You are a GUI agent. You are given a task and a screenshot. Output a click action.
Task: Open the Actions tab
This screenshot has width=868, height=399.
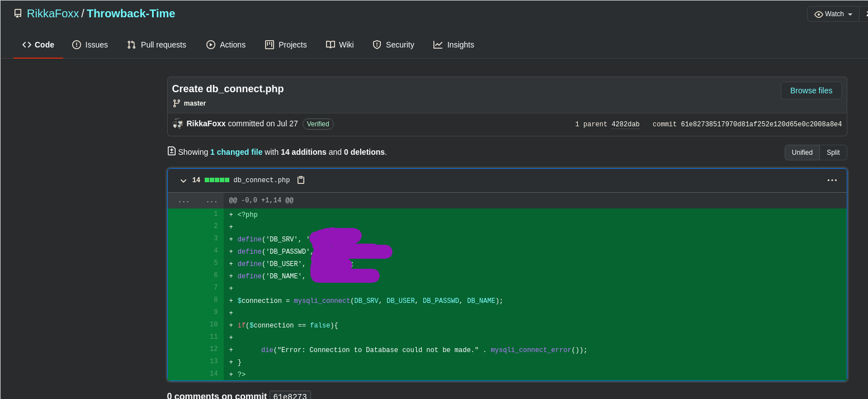tap(226, 45)
